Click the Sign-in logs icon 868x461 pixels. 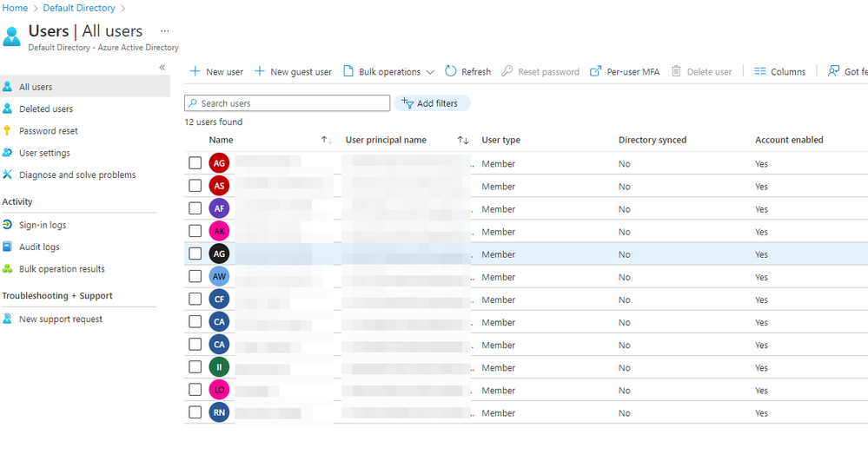(7, 225)
